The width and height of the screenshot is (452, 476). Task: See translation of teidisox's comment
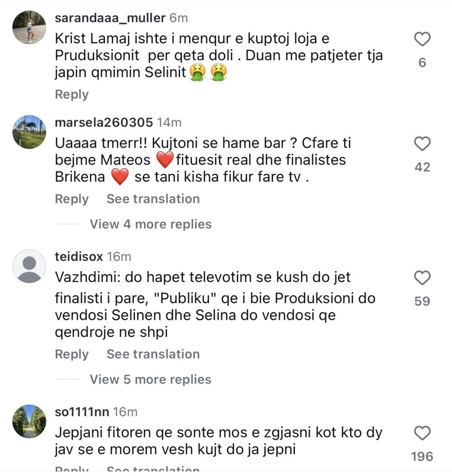(x=153, y=354)
